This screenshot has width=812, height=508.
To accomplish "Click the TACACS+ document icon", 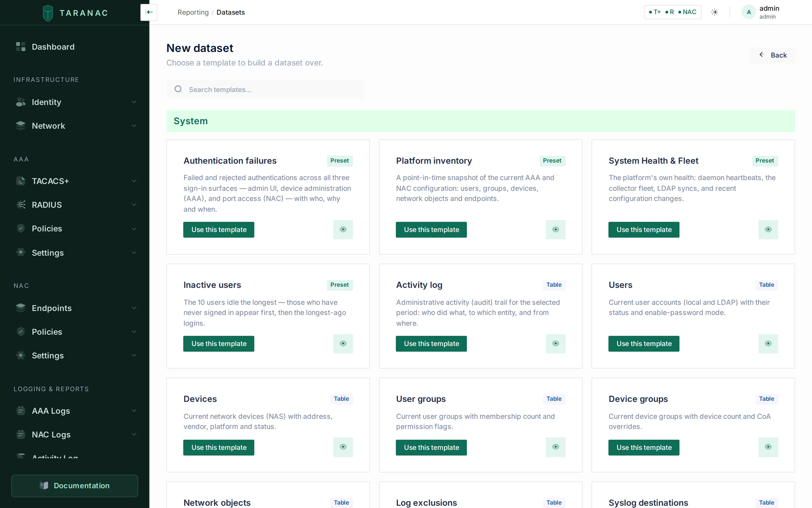I will pos(21,181).
